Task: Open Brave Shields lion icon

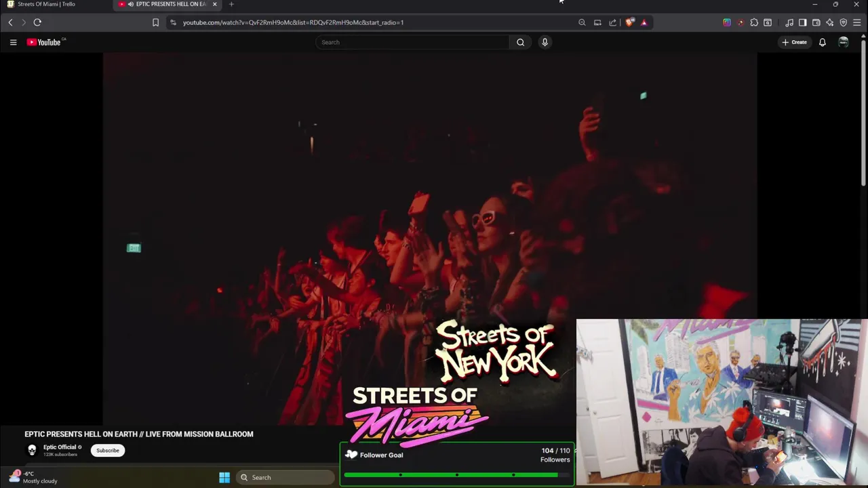Action: click(x=630, y=22)
